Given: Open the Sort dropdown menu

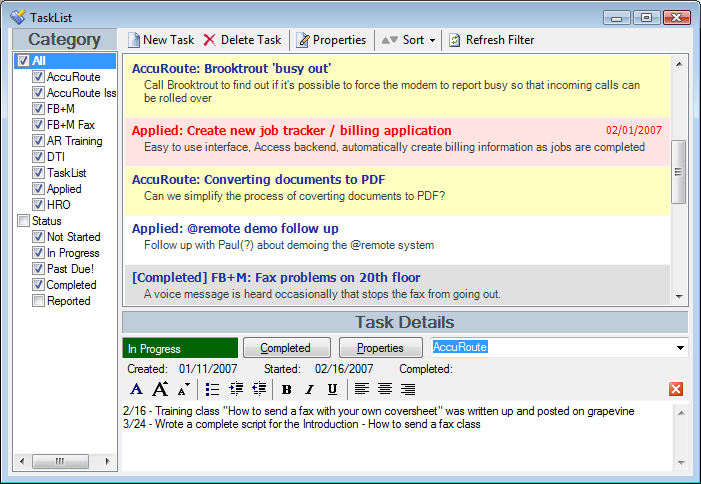Looking at the screenshot, I should point(408,40).
